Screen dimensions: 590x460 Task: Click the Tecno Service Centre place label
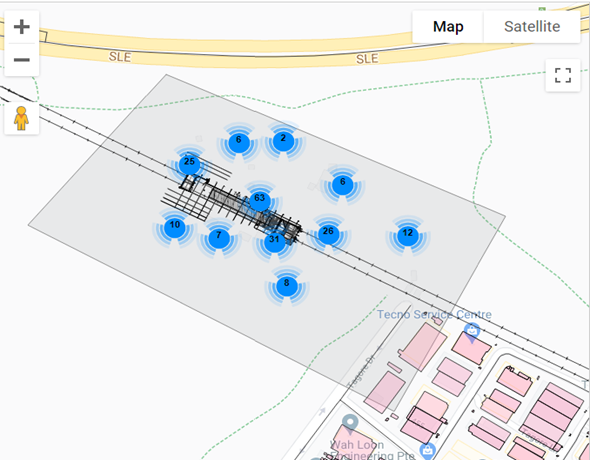[x=434, y=314]
